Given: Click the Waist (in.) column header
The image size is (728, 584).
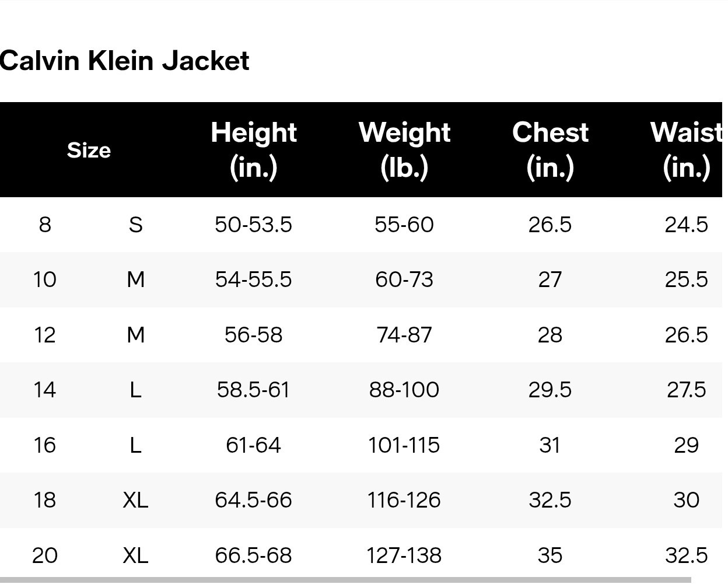Looking at the screenshot, I should [x=686, y=149].
